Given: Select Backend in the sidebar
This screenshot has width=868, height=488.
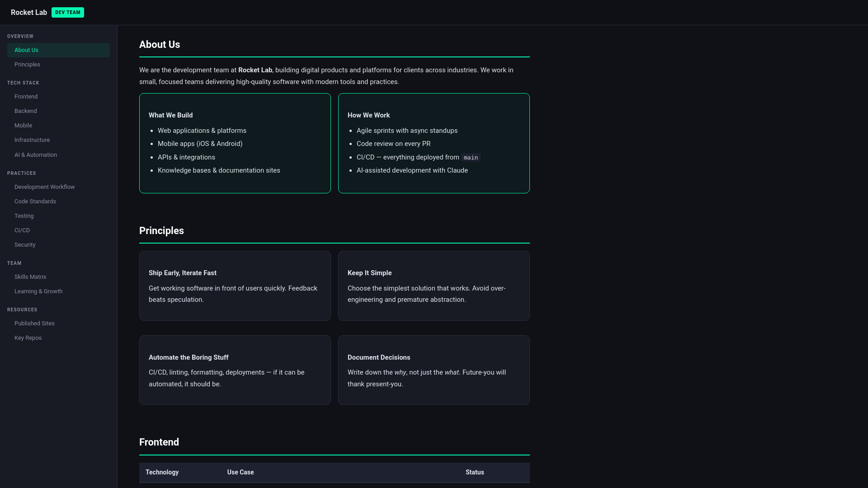Looking at the screenshot, I should click(58, 111).
